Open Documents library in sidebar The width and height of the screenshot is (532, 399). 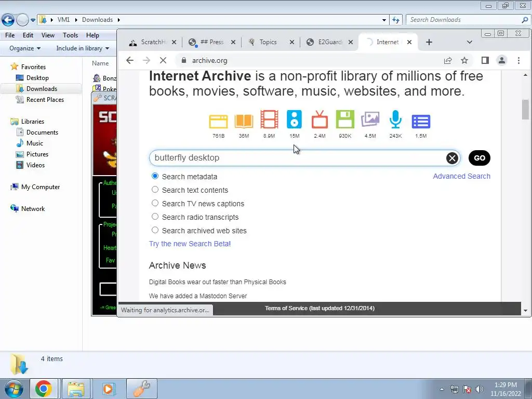coord(42,132)
